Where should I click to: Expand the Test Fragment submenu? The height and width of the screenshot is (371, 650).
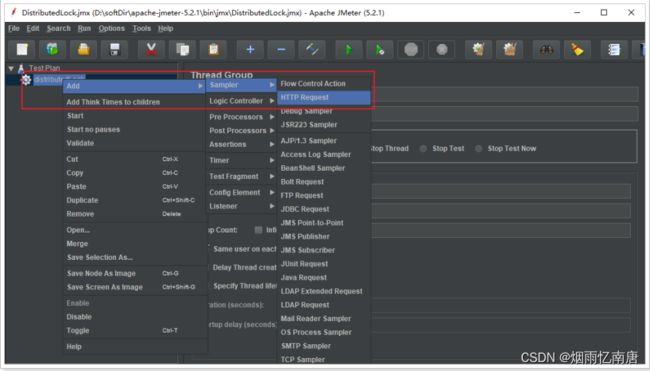(x=242, y=177)
